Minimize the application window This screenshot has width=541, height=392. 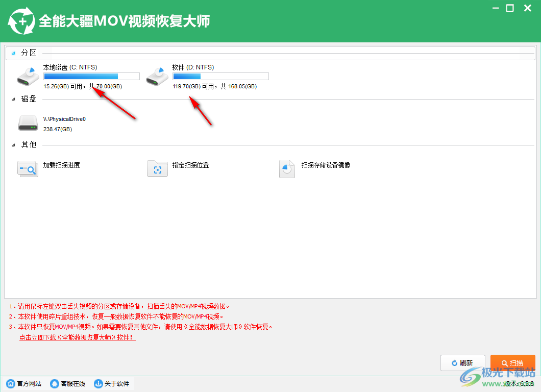(496, 8)
